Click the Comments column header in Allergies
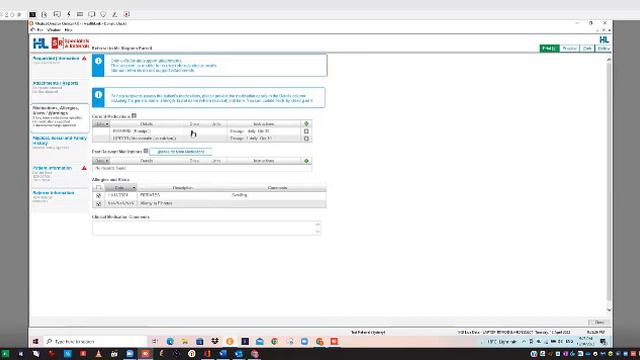The image size is (640, 360). tap(278, 188)
